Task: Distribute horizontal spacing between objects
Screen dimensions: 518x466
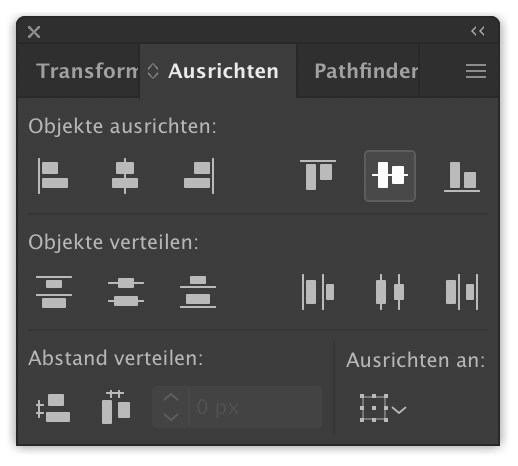Action: [x=116, y=407]
